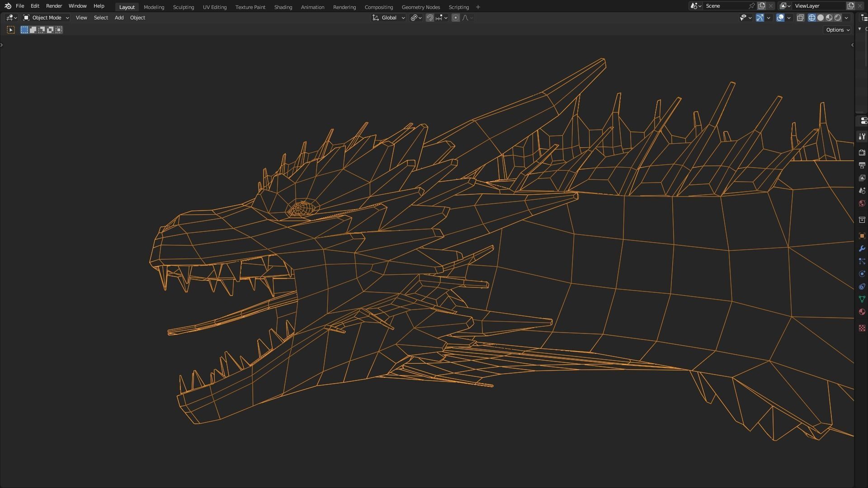
Task: Open the Object Mode dropdown
Action: click(x=46, y=18)
